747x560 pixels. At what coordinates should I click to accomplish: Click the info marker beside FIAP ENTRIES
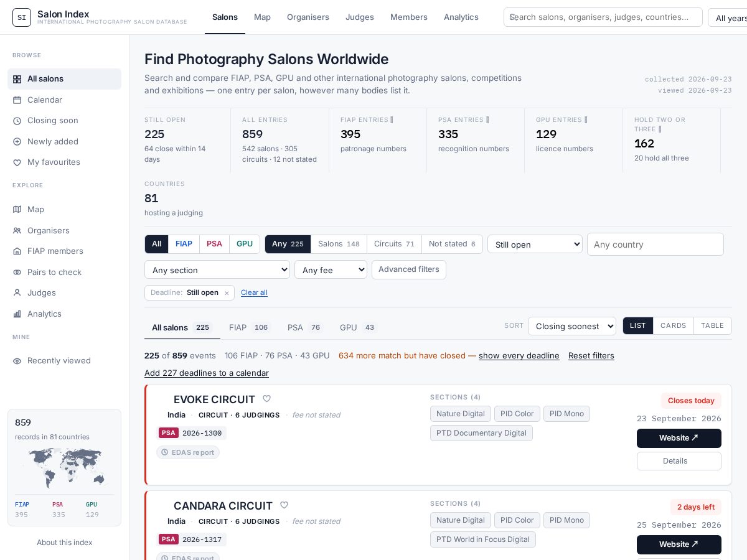392,119
